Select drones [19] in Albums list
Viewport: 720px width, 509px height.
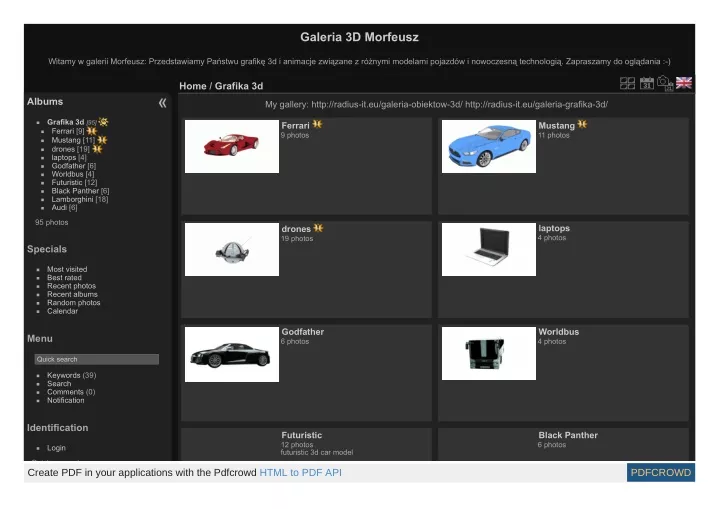pos(70,149)
